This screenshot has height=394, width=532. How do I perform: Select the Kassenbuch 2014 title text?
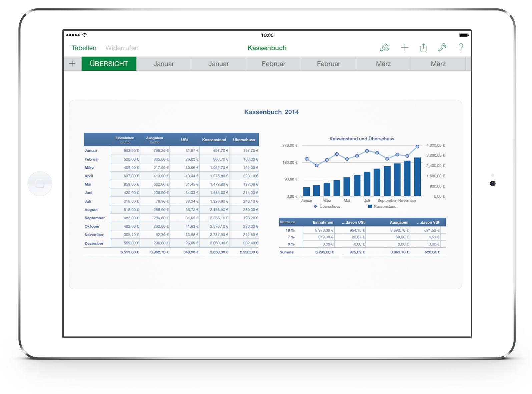271,112
